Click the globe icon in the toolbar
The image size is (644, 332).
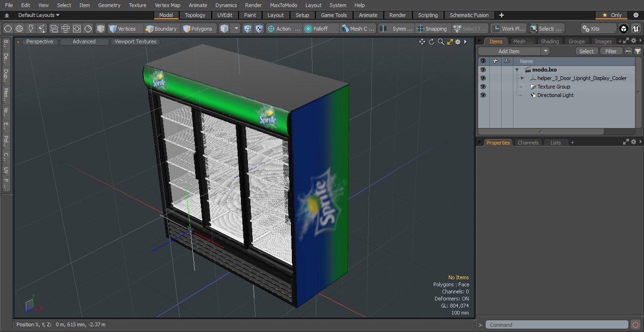19,29
